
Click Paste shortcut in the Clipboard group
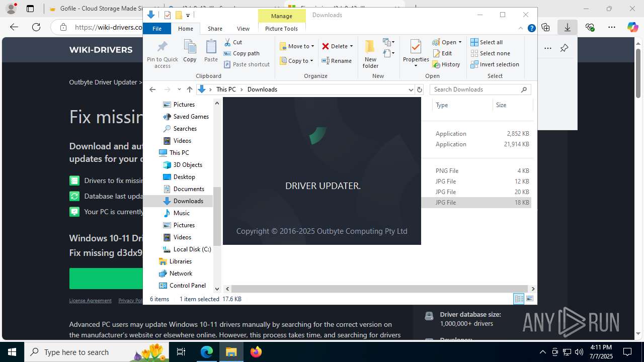click(x=247, y=64)
